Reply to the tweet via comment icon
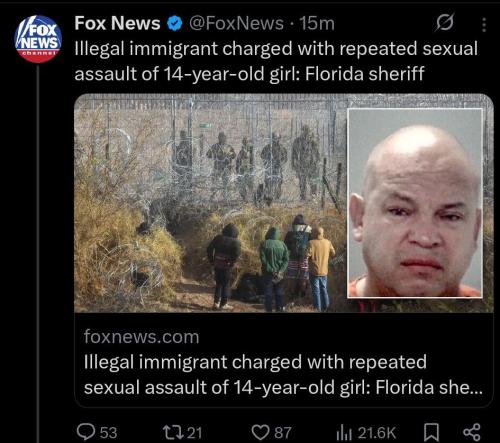This screenshot has height=443, width=500. (x=86, y=432)
